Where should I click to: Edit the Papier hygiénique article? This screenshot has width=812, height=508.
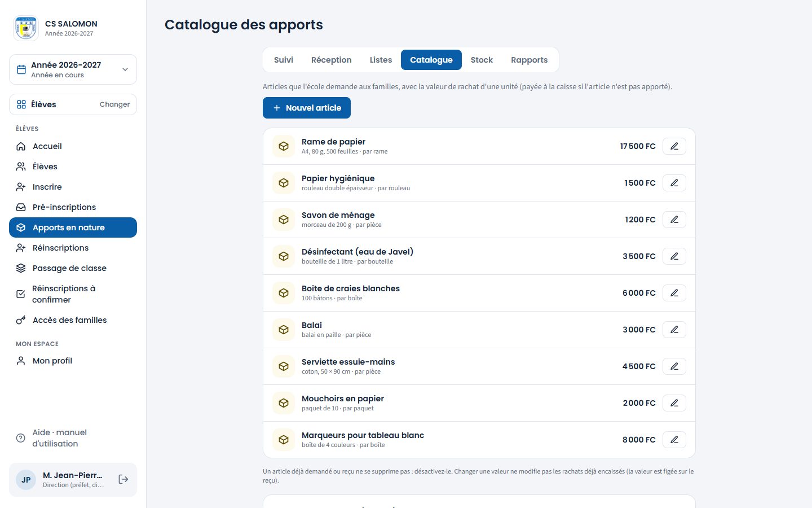(674, 183)
